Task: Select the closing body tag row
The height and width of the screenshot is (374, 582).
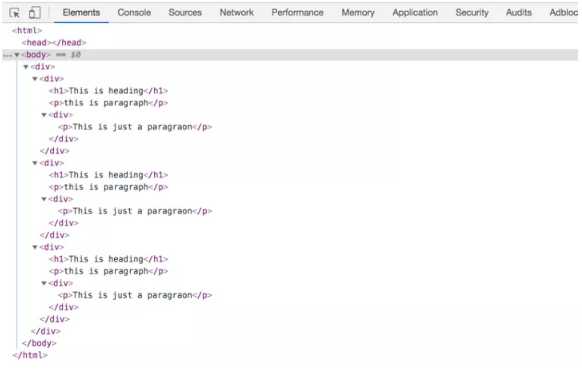Action: click(39, 343)
